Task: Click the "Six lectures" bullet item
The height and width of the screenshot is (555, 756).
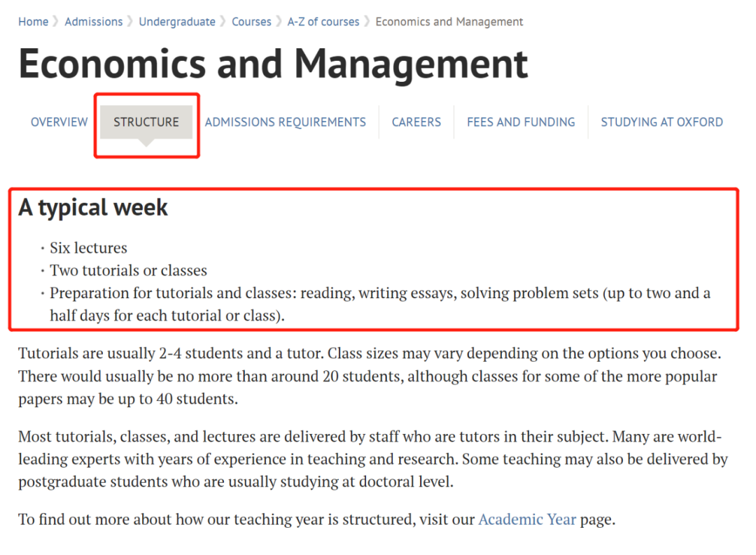Action: point(88,248)
